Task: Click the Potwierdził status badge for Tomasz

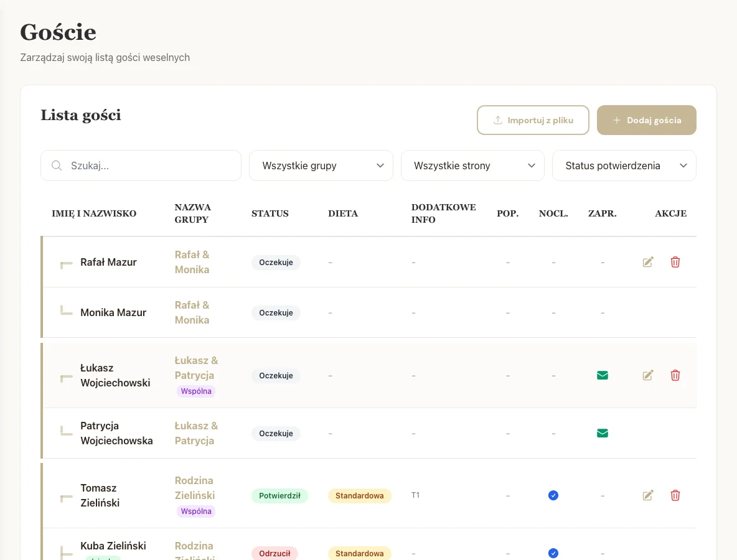Action: (279, 496)
